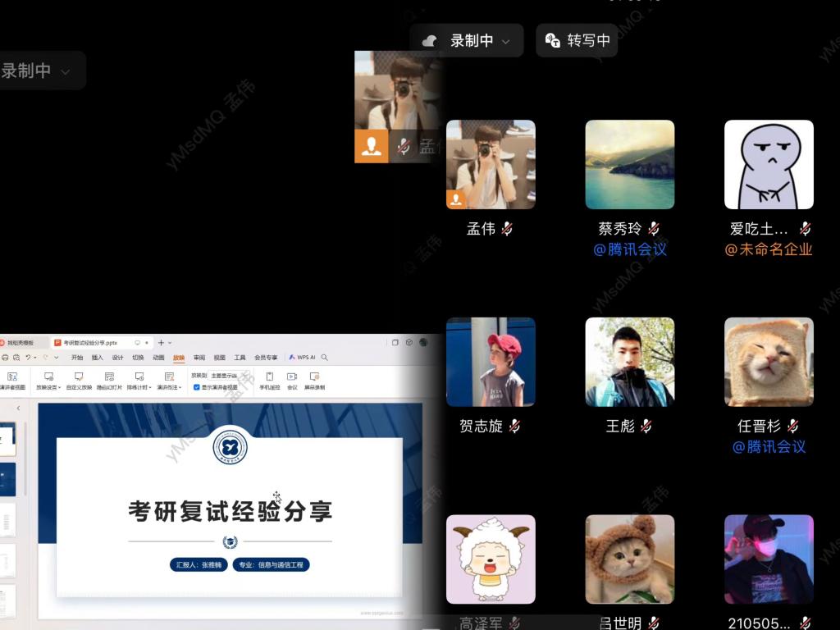Viewport: 840px width, 630px height.
Task: Click the 手机遥控 phone remote icon
Action: pos(269,377)
